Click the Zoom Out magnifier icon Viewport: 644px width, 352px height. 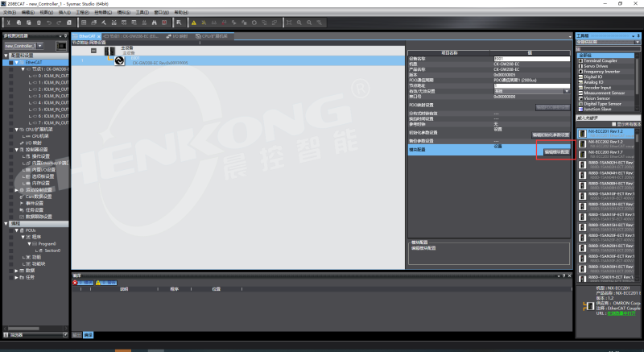(309, 23)
